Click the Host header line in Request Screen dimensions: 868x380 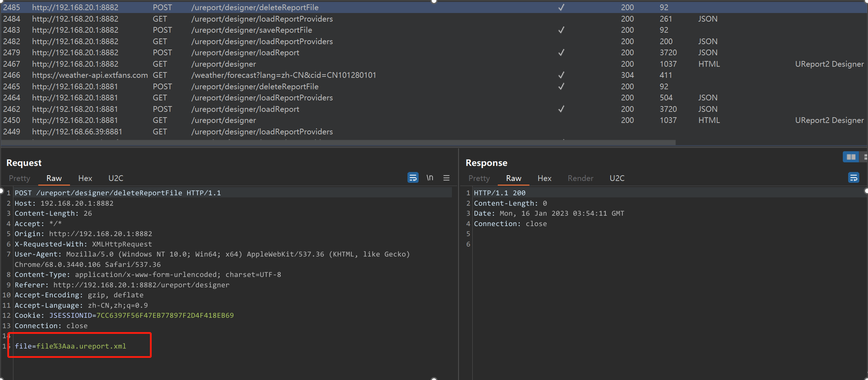coord(64,203)
